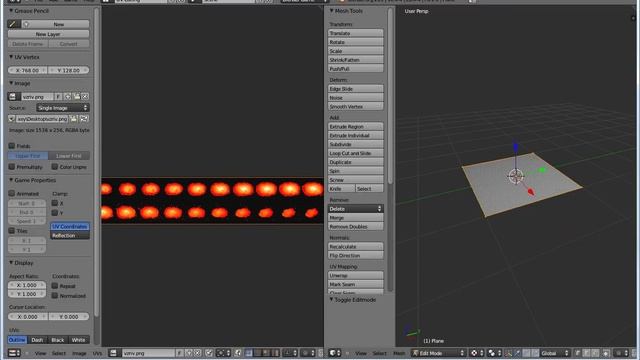Screen dimensions: 640x360
Task: Toggle limit selection to visible icon
Action: (x=606, y=353)
